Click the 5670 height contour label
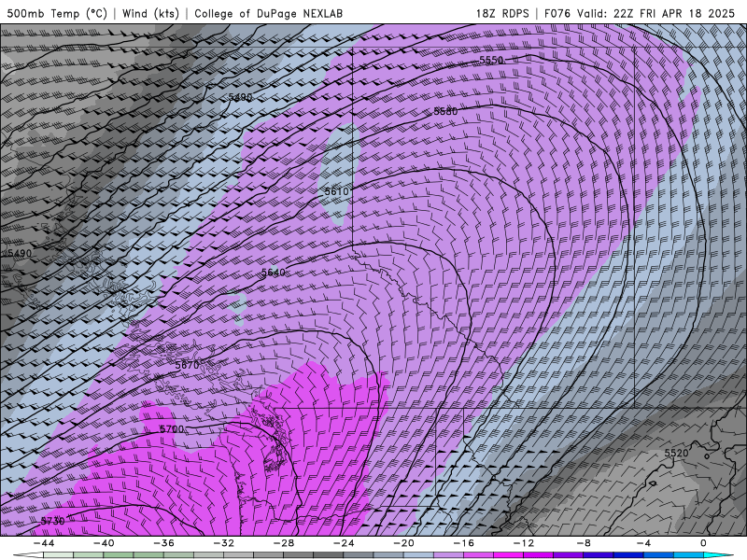 tap(187, 365)
